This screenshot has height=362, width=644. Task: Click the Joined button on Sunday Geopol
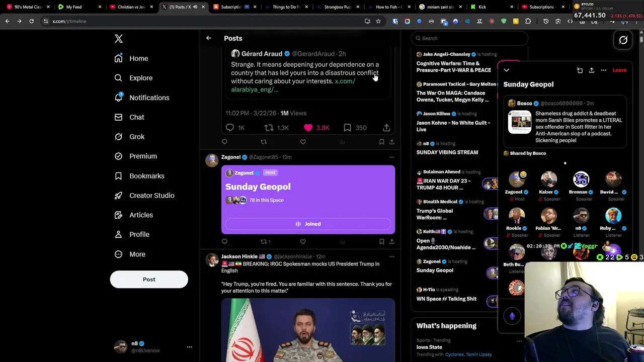308,224
